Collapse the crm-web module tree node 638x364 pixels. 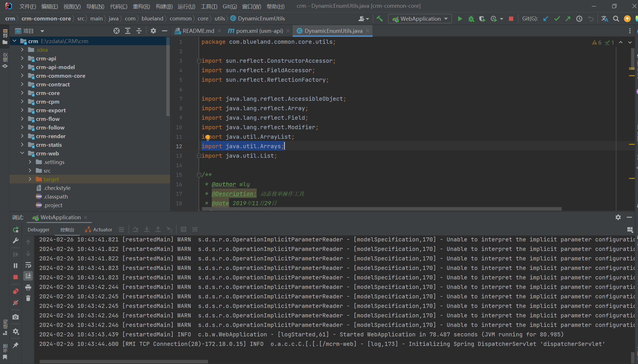[22, 153]
